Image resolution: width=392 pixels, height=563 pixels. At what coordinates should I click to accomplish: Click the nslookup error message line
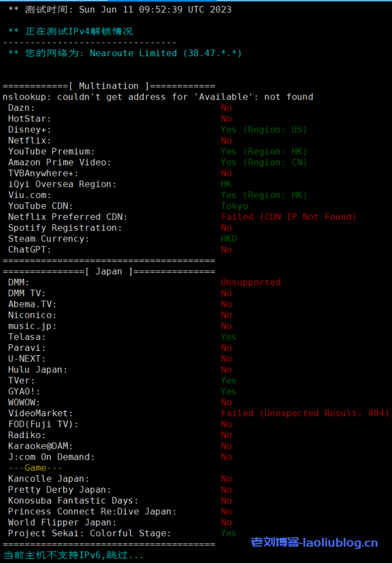pos(158,97)
